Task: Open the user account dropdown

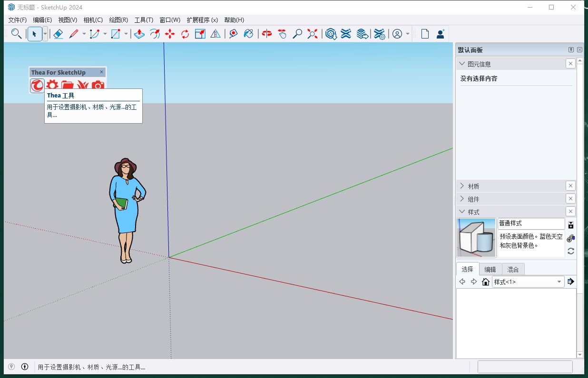Action: click(x=408, y=34)
